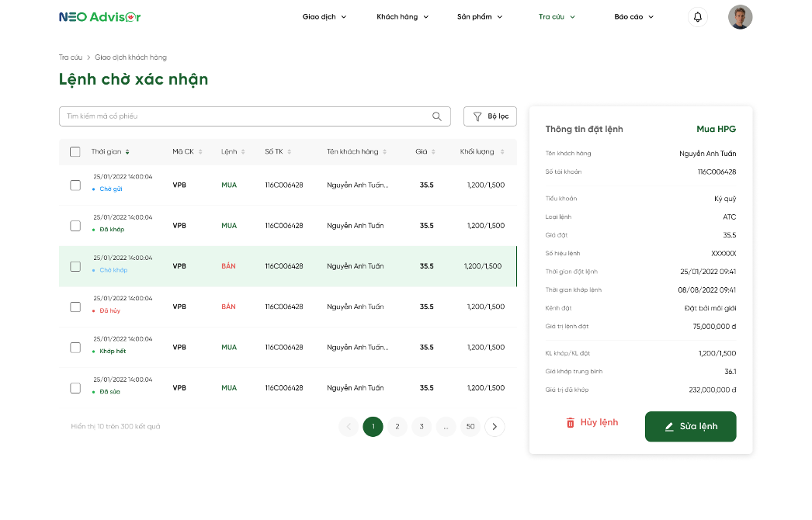The width and height of the screenshot is (812, 520).
Task: Open the Khách hàng dropdown menu
Action: (x=402, y=17)
